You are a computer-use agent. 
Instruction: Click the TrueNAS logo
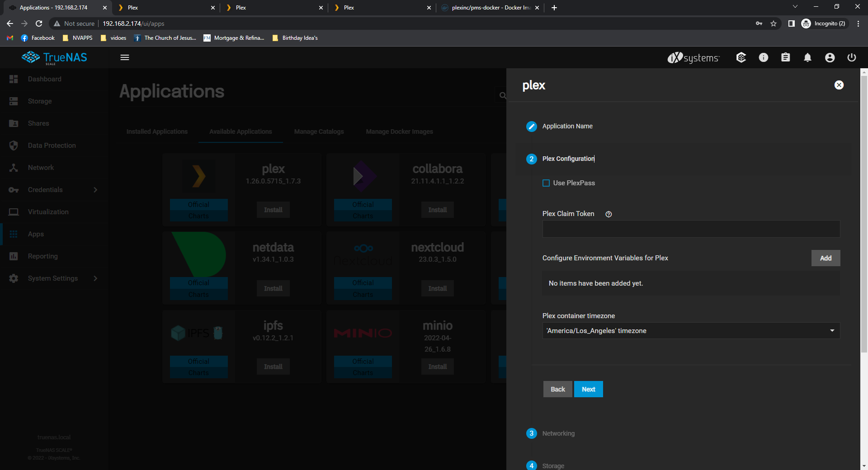point(55,57)
